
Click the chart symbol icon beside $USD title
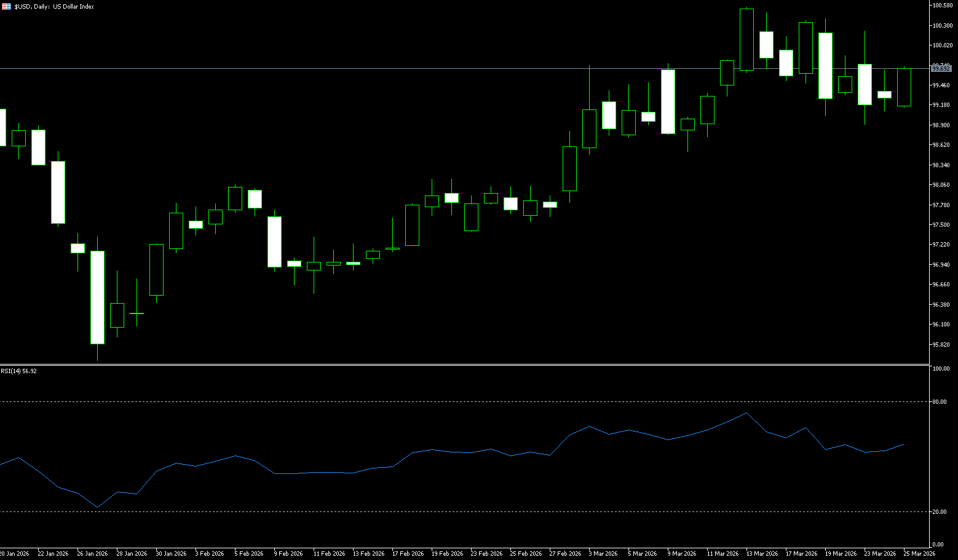pyautogui.click(x=6, y=6)
